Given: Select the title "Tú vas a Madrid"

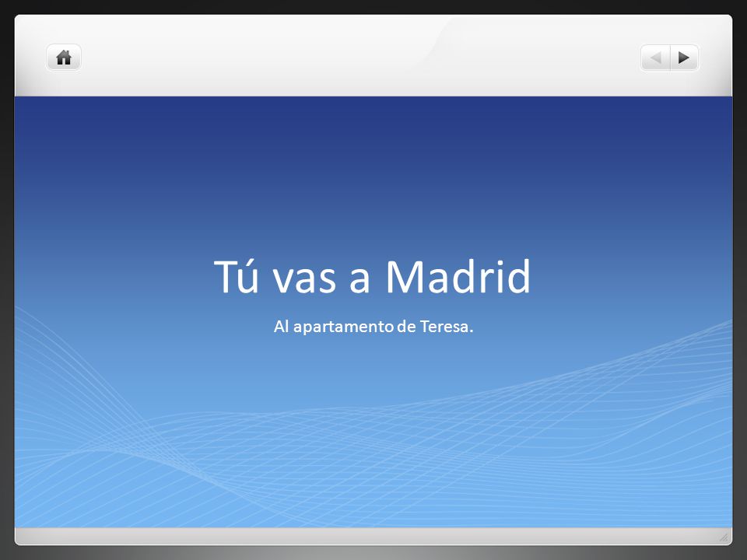Looking at the screenshot, I should point(372,276).
